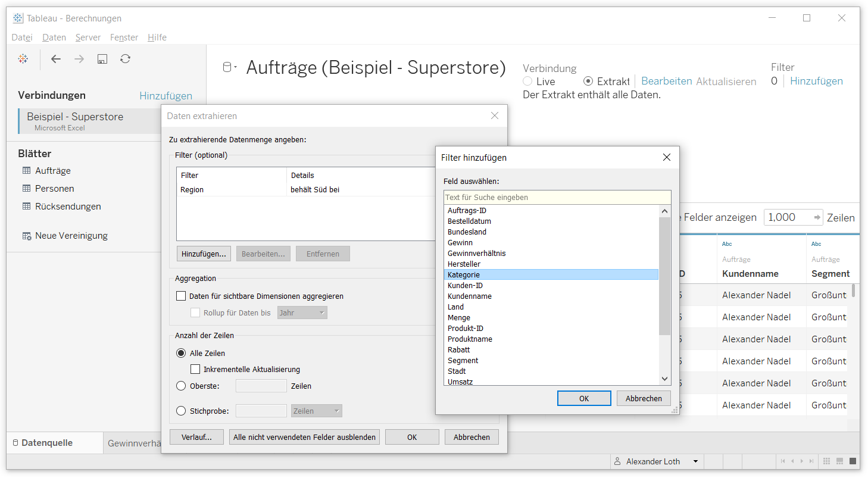Click Abbrechen in Filter hinzufügen dialog

pyautogui.click(x=644, y=398)
